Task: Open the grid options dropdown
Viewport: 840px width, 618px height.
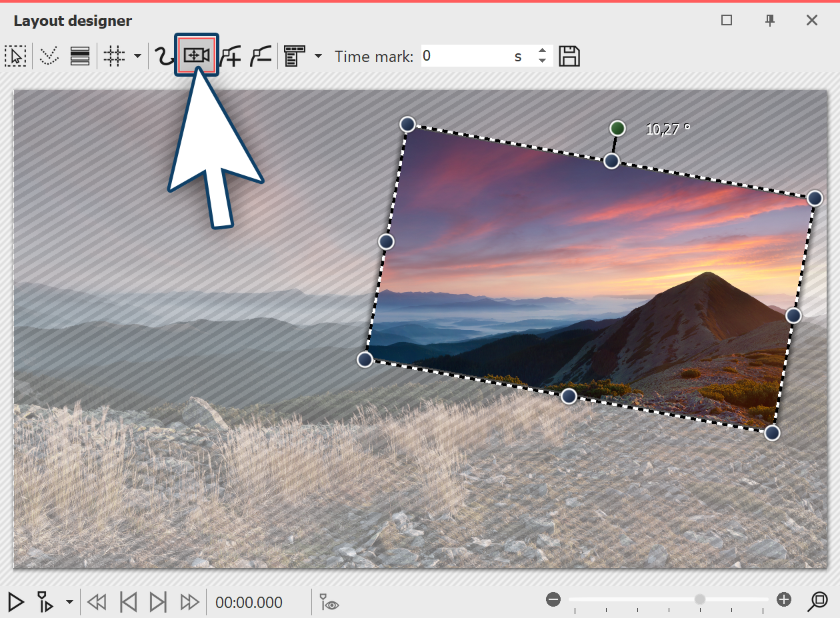Action: [137, 56]
